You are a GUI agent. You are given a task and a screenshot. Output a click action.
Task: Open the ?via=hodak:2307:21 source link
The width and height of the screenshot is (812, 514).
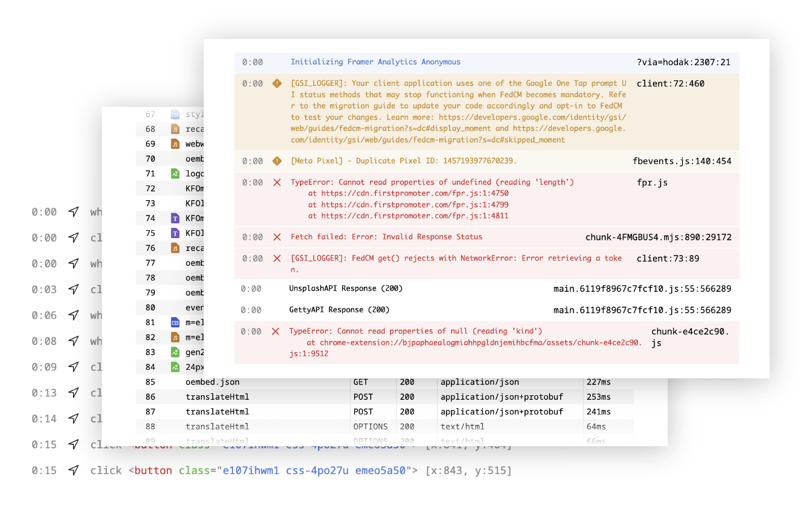pyautogui.click(x=683, y=62)
